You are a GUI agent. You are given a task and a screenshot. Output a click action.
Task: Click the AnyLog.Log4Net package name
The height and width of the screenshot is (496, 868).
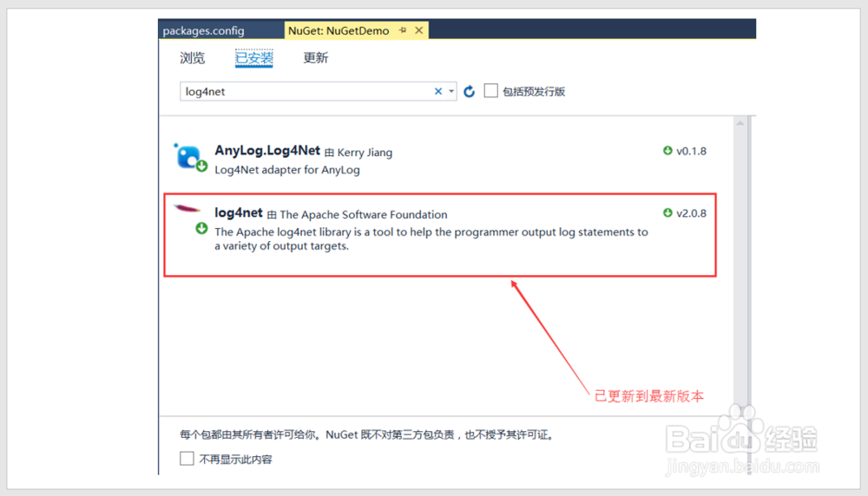click(x=267, y=150)
